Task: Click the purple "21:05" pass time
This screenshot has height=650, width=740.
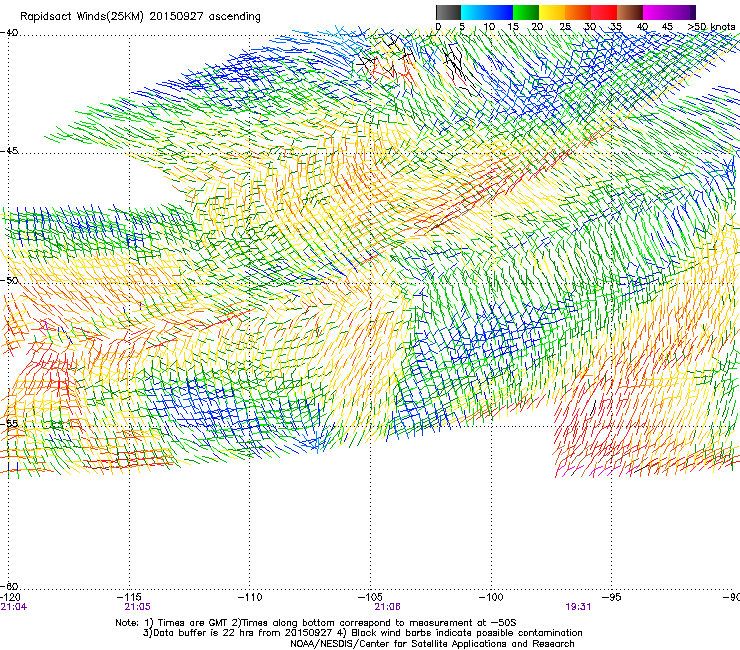Action: tap(137, 607)
